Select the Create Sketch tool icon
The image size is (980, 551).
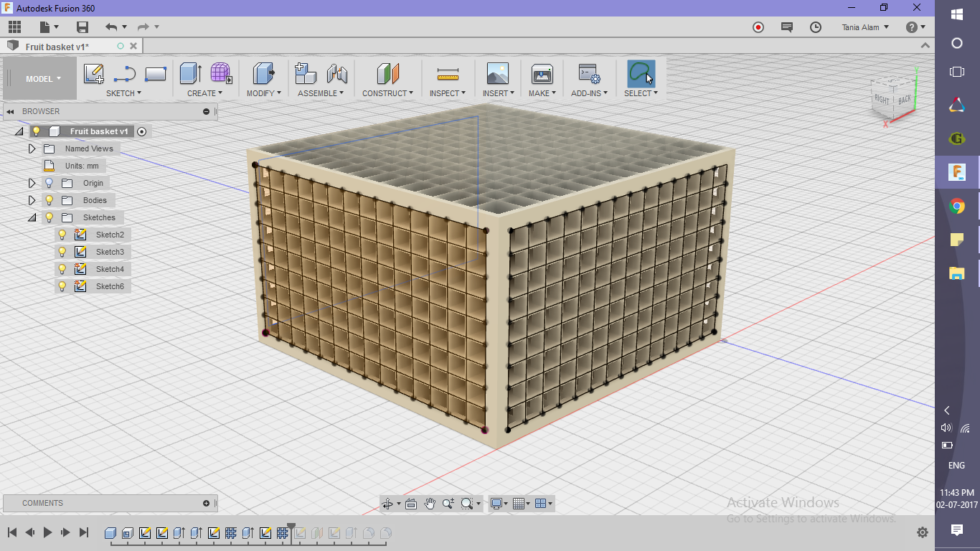[94, 74]
